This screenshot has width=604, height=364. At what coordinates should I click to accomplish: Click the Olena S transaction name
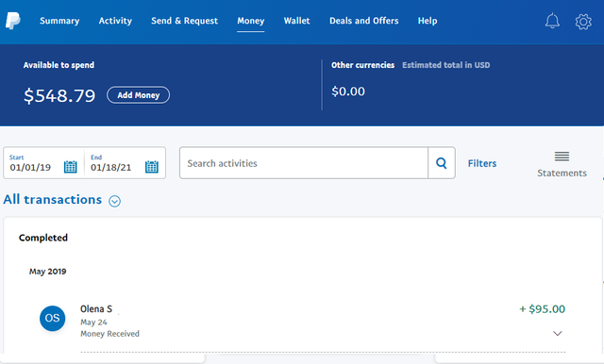[x=96, y=309]
